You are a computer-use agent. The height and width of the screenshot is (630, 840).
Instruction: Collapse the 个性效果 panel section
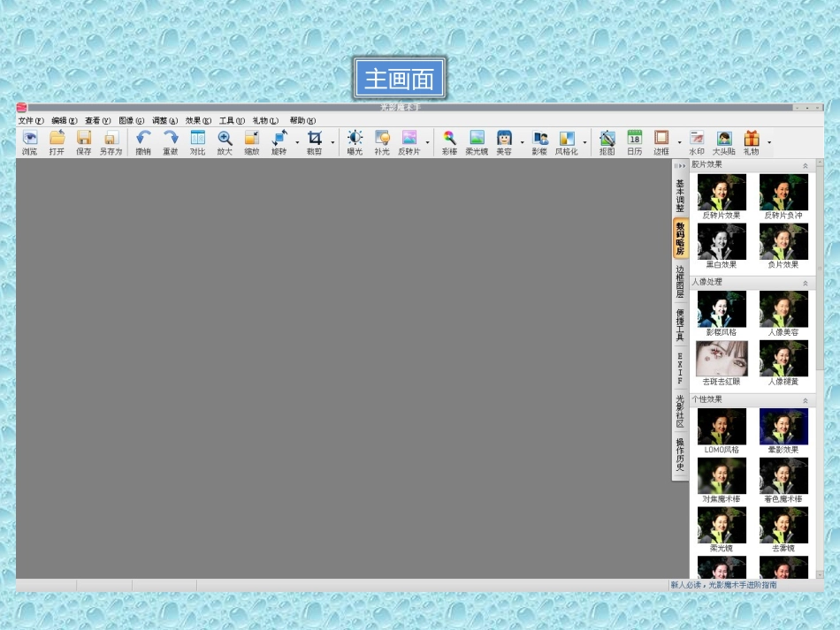click(x=806, y=401)
